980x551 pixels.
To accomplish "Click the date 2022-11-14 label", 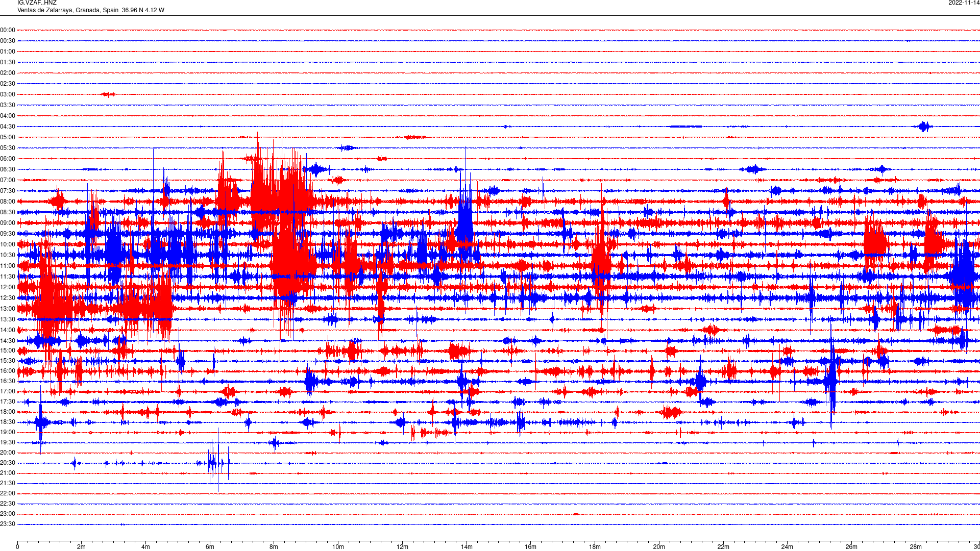I will tap(964, 3).
